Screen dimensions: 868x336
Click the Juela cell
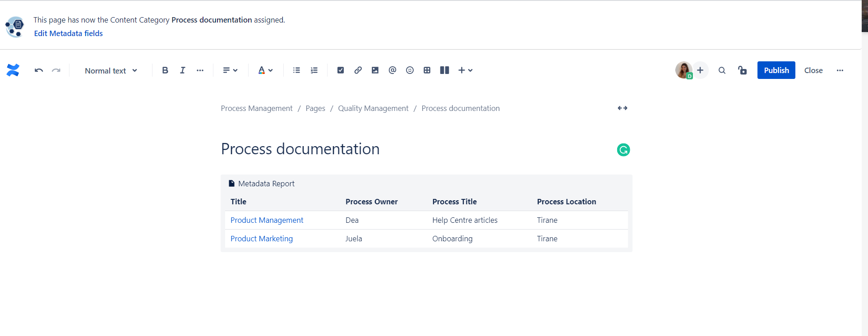pos(354,239)
